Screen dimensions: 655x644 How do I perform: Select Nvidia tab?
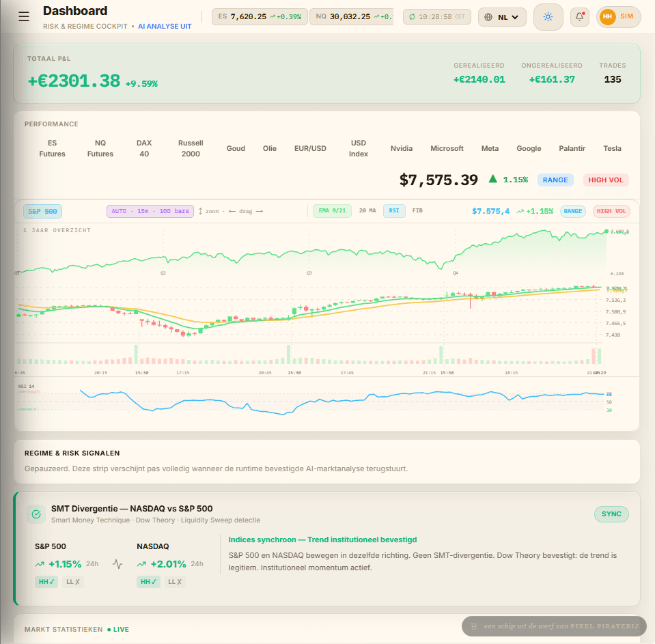tap(402, 148)
